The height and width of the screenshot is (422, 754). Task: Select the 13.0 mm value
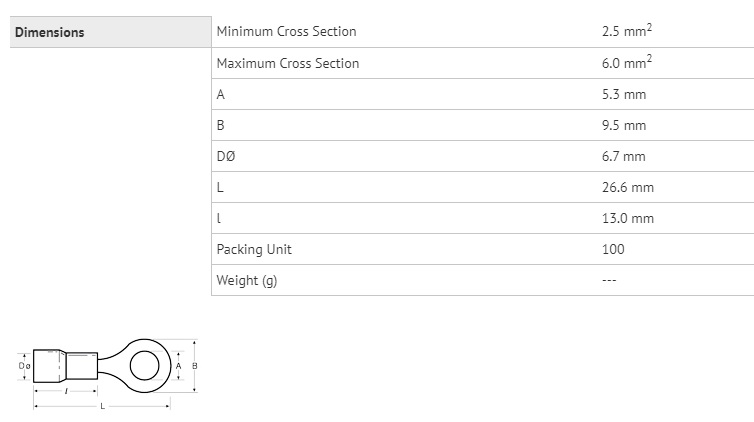click(628, 218)
